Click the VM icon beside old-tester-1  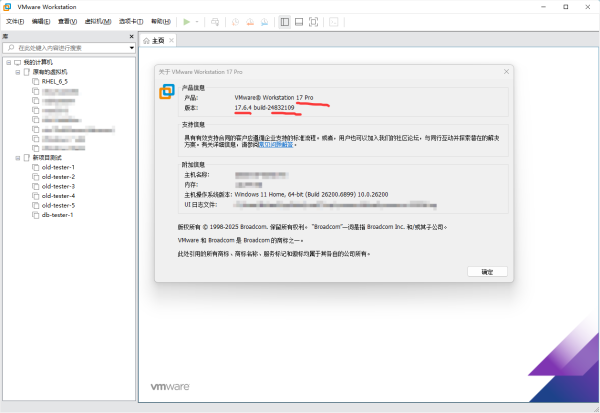[36, 167]
